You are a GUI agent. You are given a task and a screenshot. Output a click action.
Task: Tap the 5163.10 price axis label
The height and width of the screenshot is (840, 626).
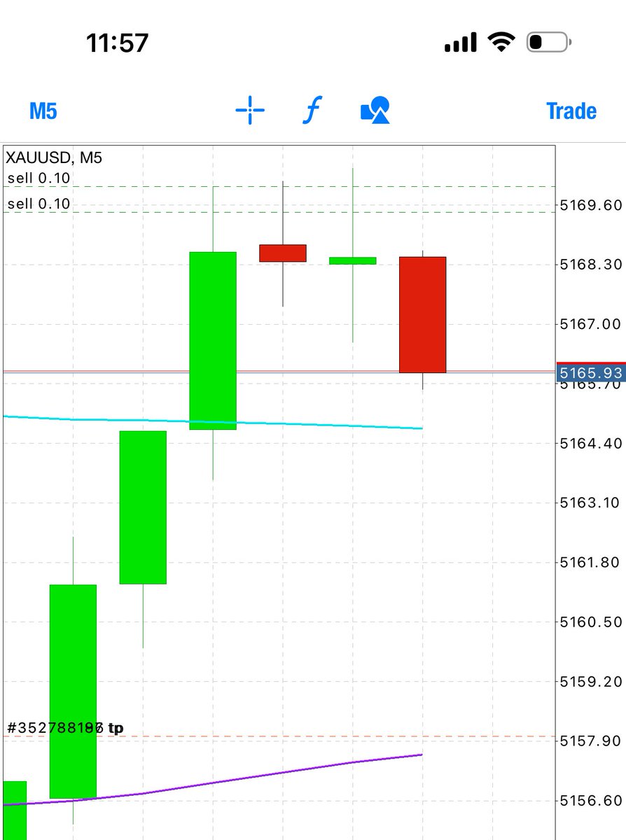(x=591, y=503)
